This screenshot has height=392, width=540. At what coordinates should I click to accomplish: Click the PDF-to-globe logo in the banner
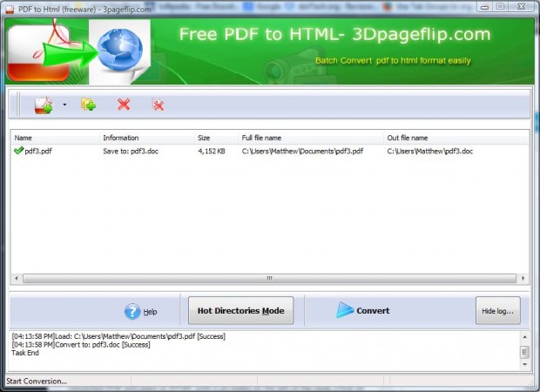pos(78,51)
